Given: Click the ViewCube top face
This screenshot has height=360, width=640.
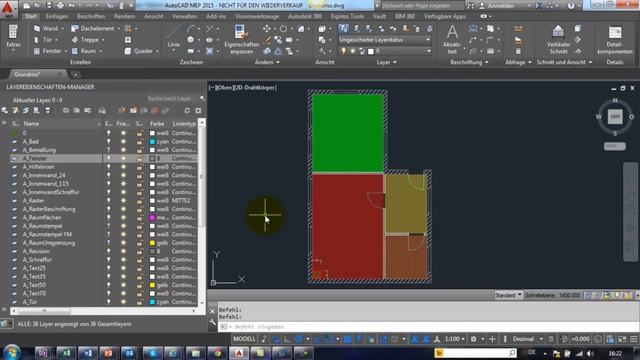Looking at the screenshot, I should (x=615, y=117).
